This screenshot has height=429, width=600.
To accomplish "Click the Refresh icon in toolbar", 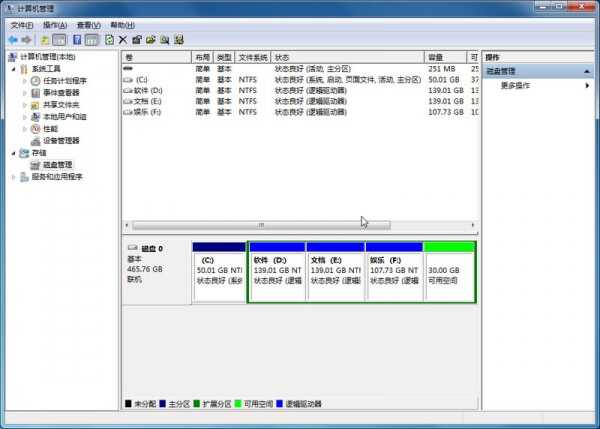I will point(109,40).
